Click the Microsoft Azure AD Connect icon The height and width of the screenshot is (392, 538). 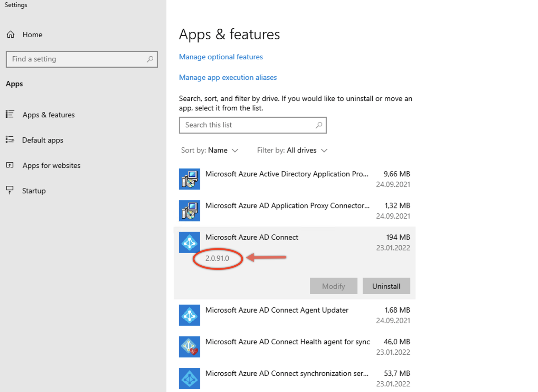click(x=189, y=242)
